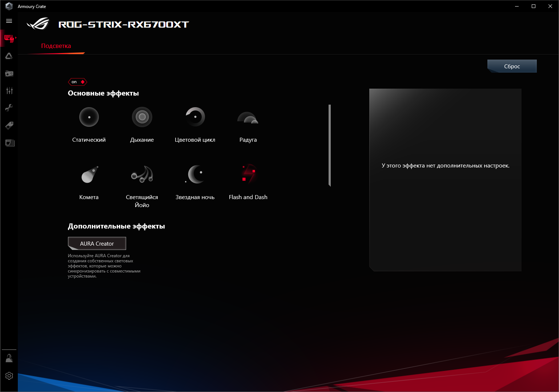Select the Комета lighting effect

click(89, 182)
